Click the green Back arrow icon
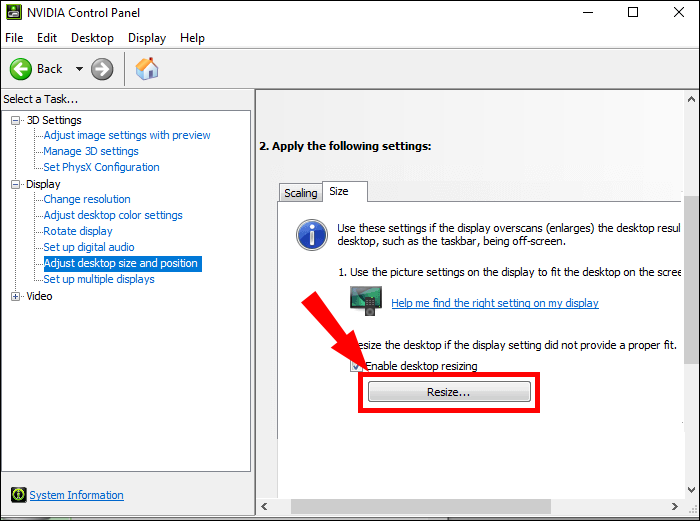 pyautogui.click(x=21, y=69)
